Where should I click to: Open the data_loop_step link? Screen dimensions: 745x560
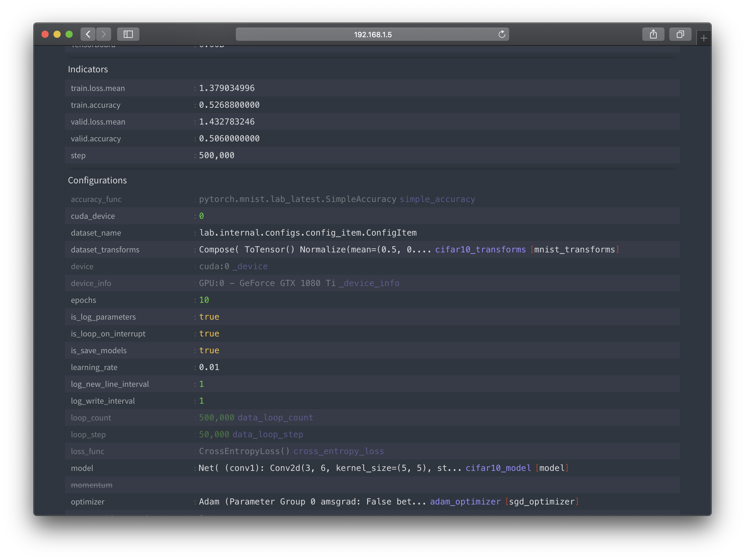pyautogui.click(x=267, y=434)
